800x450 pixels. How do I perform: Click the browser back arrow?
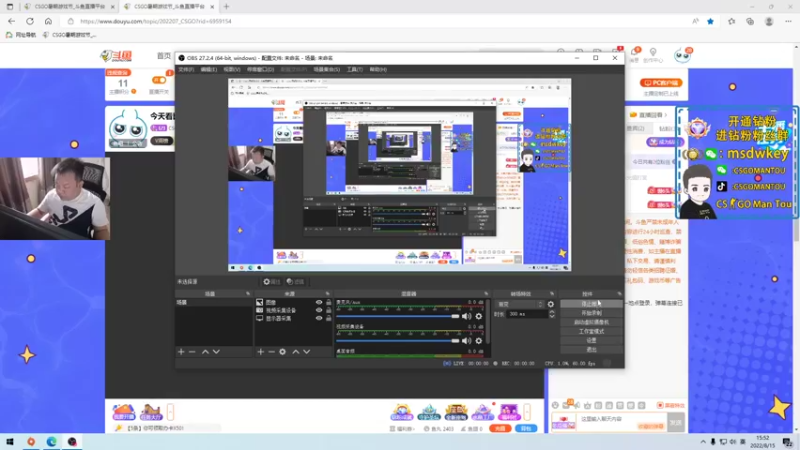[11, 21]
